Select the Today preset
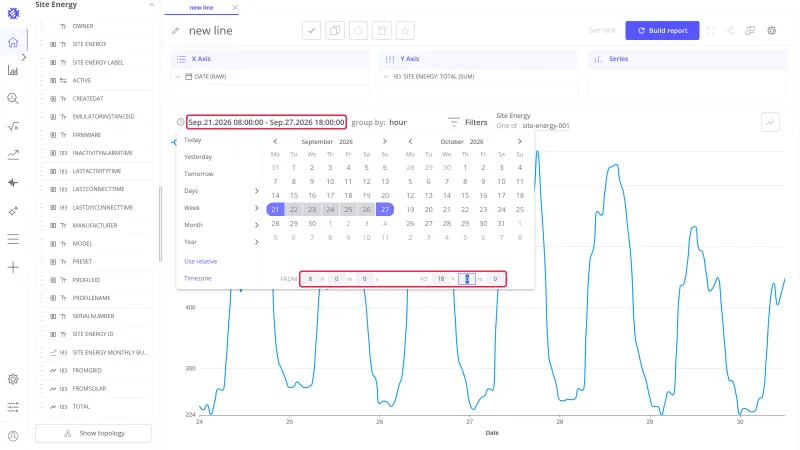This screenshot has height=450, width=800. 192,140
